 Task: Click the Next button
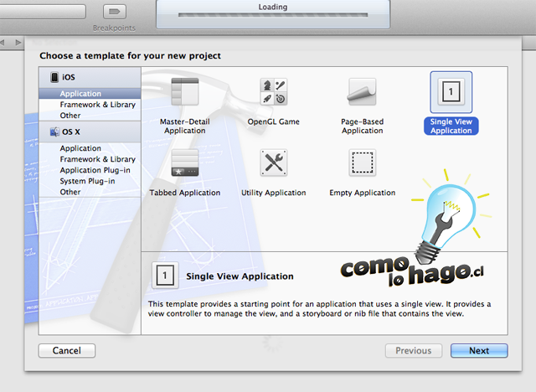coord(479,351)
